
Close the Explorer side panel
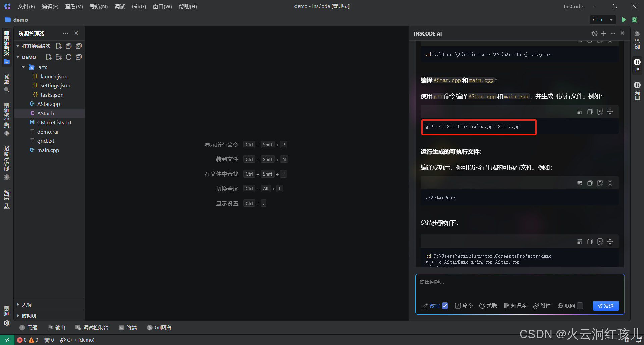(76, 33)
